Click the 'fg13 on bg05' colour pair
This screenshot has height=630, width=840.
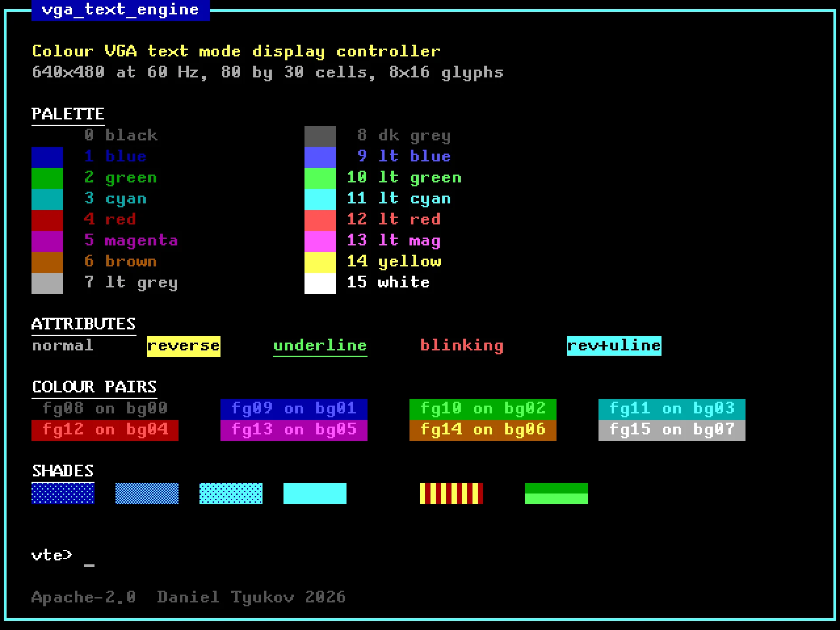coord(294,430)
